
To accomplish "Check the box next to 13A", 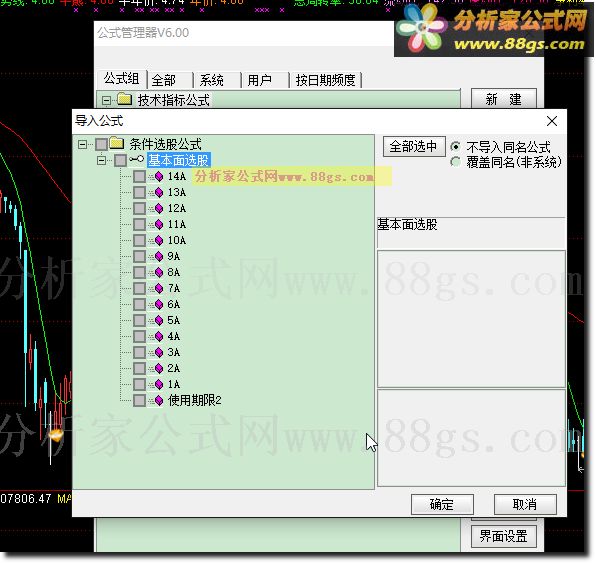I will click(x=139, y=192).
